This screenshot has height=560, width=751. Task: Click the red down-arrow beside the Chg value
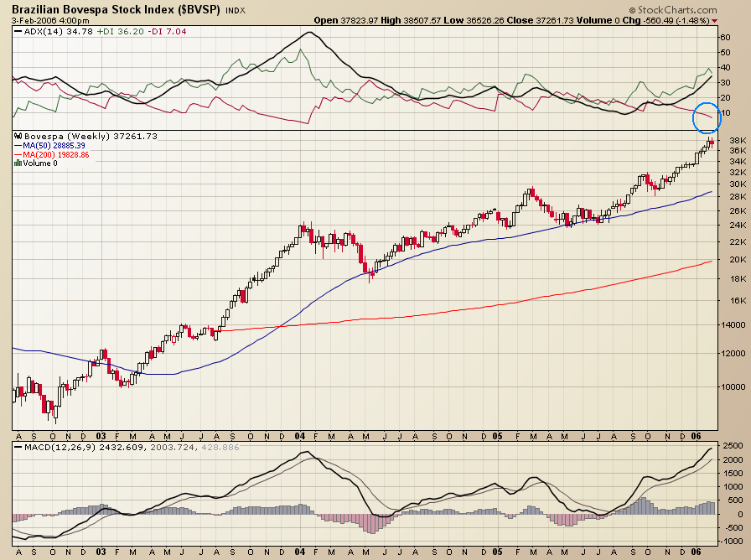pos(715,21)
